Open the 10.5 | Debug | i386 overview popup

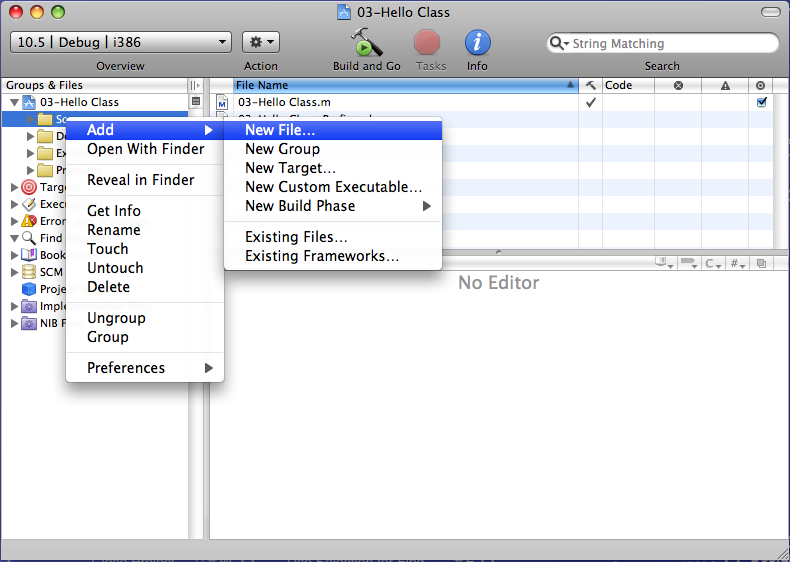click(x=121, y=42)
